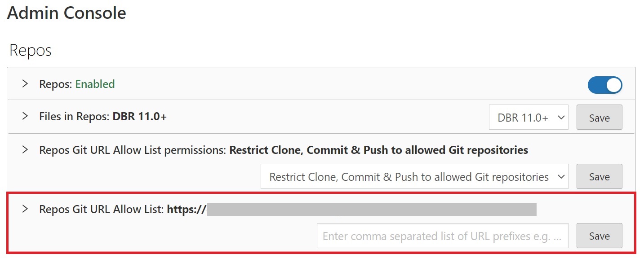This screenshot has height=258, width=644.
Task: Open the Restrict Clone, Commit & Push dropdown
Action: (414, 176)
